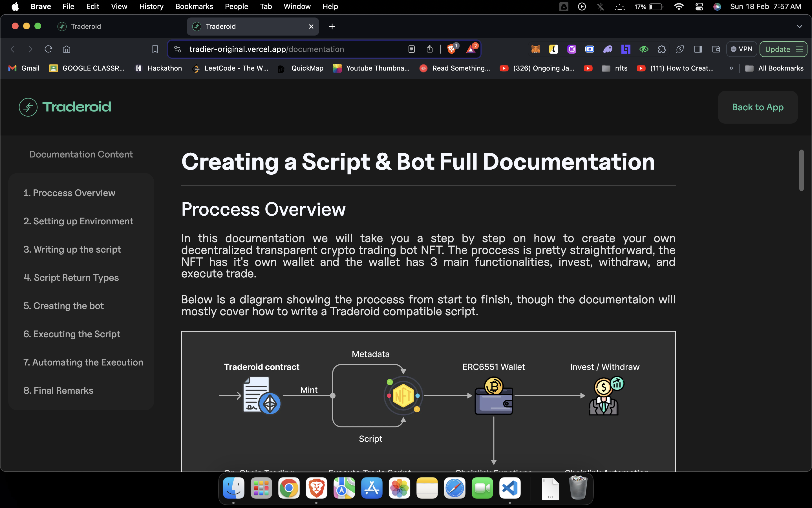Go to 2. Setting up Environment
The height and width of the screenshot is (508, 812).
pos(78,221)
